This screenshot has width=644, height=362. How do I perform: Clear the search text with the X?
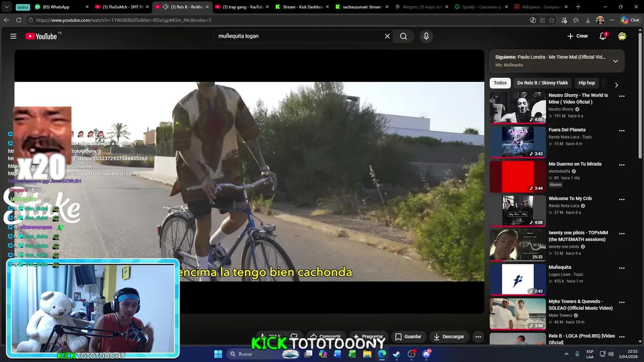tap(387, 36)
